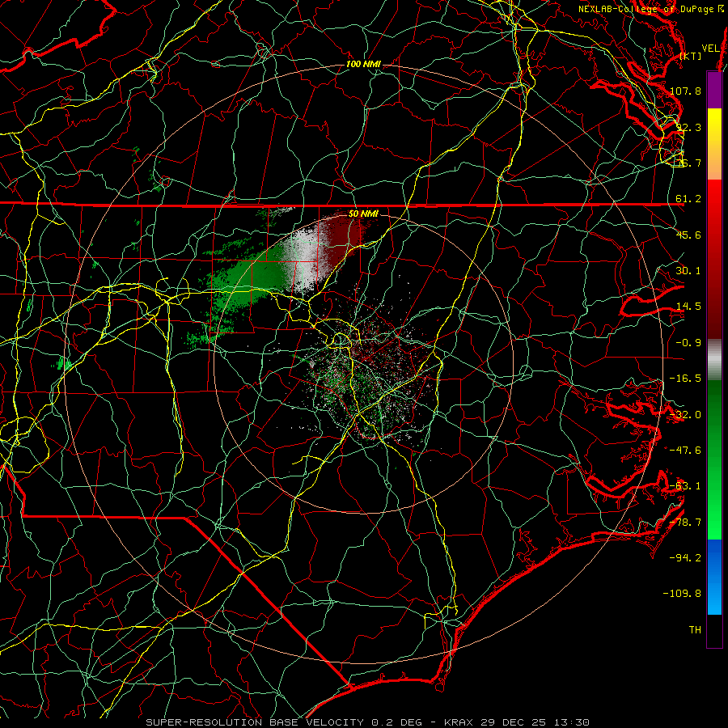This screenshot has height=728, width=728.
Task: Click the 45.6 legend value
Action: (688, 235)
